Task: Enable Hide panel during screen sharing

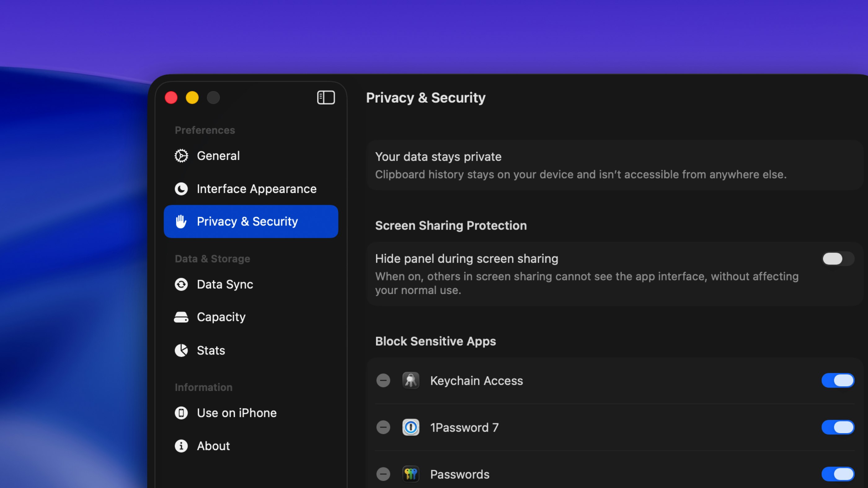Action: (x=838, y=259)
